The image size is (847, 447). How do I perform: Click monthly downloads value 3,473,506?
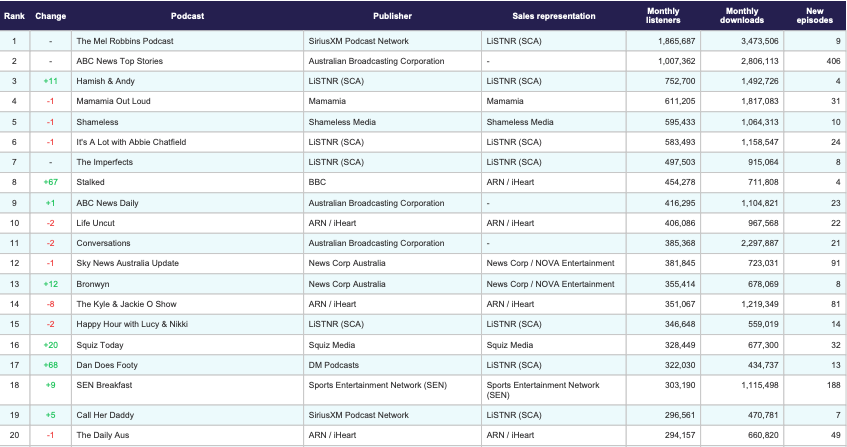759,41
